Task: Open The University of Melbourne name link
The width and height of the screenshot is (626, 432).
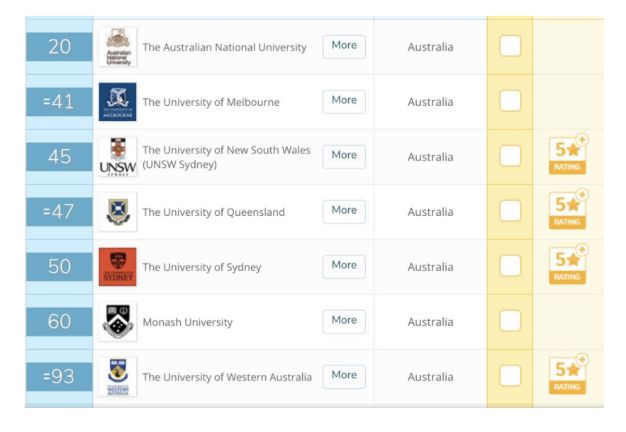Action: coord(211,102)
